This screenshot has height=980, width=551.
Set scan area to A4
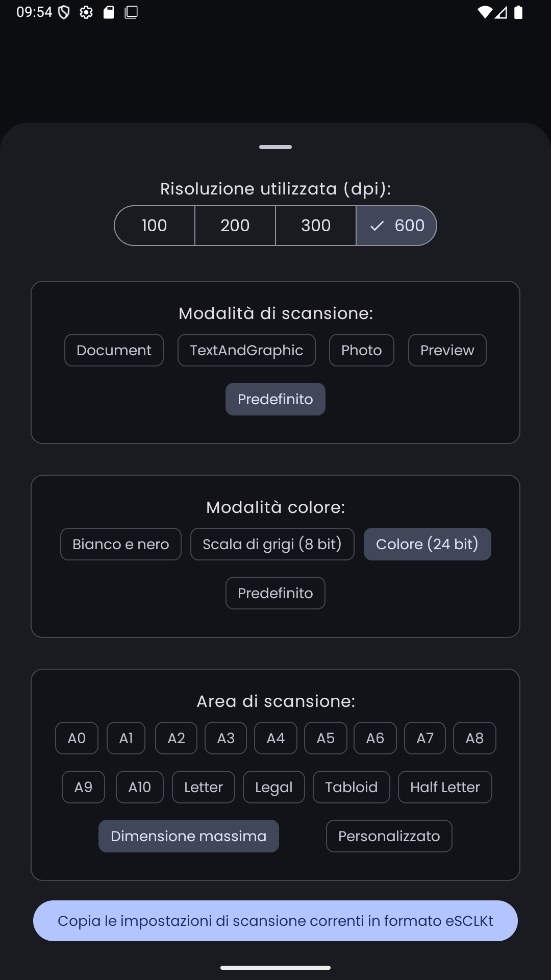click(x=275, y=738)
